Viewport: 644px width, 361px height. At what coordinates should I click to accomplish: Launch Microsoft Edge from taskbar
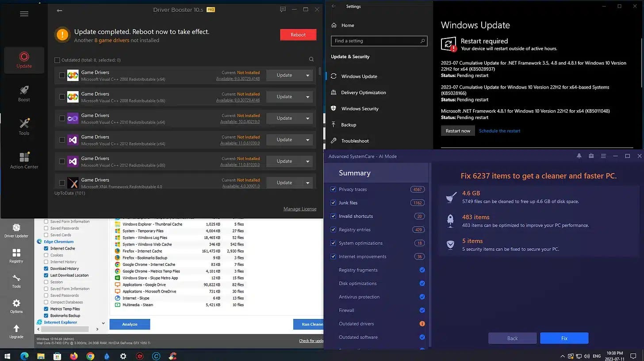coord(23,356)
